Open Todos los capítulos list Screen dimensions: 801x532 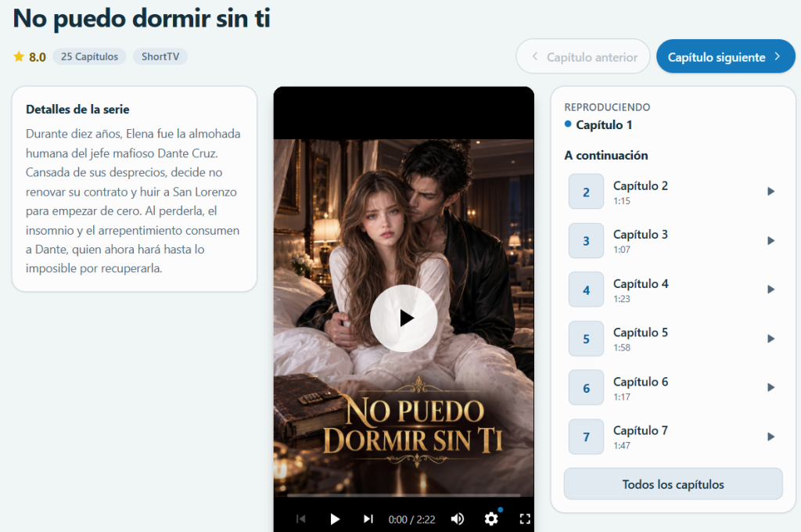point(673,484)
